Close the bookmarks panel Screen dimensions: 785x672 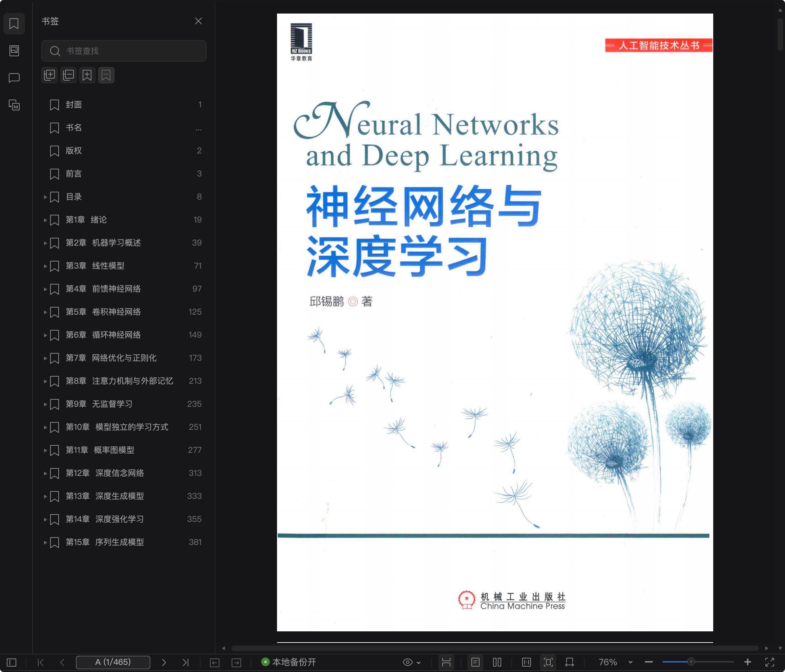click(198, 21)
